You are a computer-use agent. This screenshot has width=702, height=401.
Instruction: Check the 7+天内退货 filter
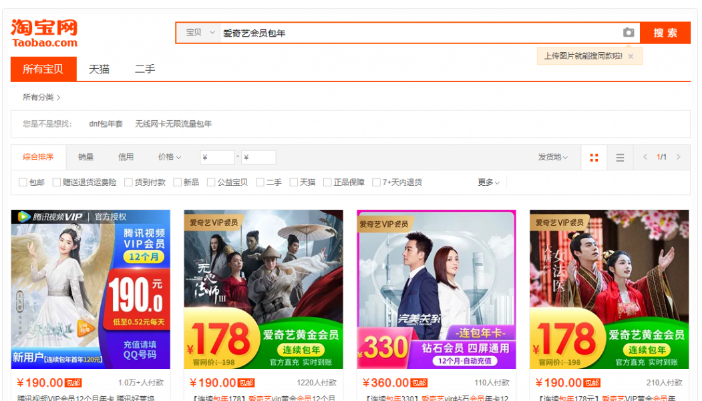pos(377,182)
